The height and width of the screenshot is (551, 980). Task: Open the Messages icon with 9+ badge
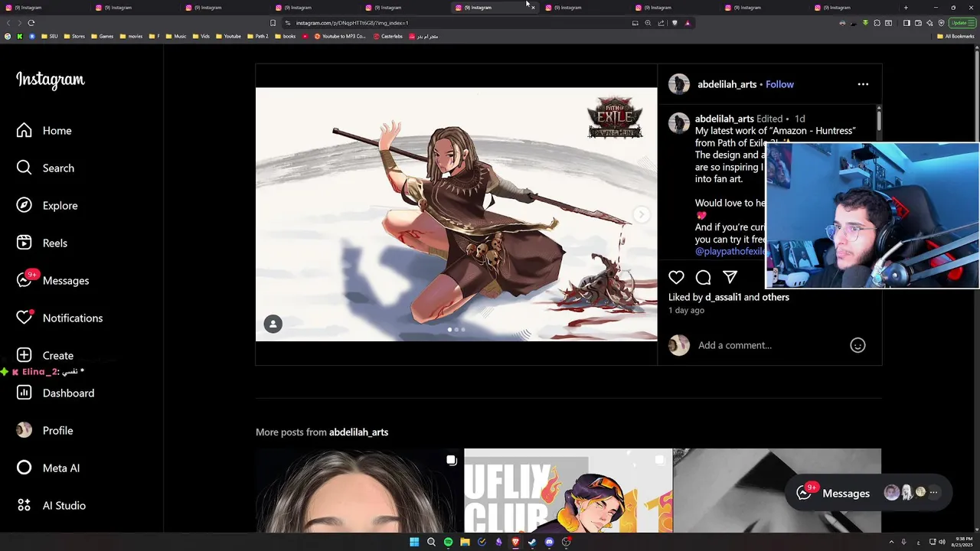pyautogui.click(x=24, y=281)
